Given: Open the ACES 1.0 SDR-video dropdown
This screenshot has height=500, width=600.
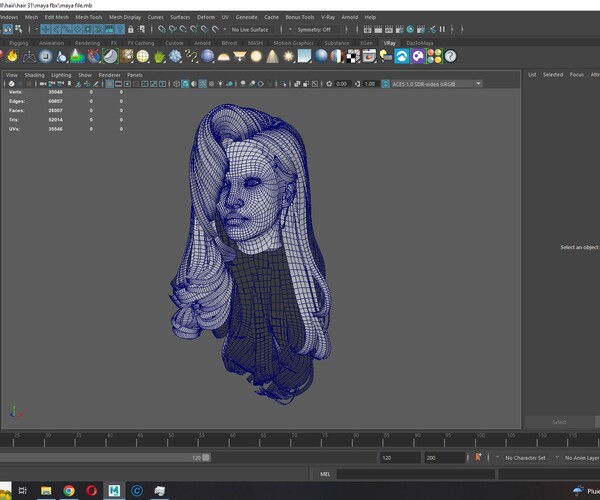Looking at the screenshot, I should click(436, 84).
